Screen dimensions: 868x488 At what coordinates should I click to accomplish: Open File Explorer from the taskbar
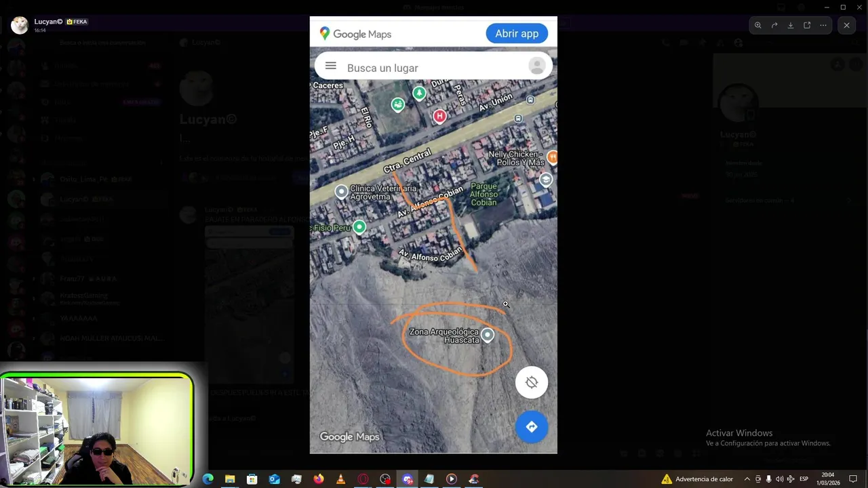point(230,479)
